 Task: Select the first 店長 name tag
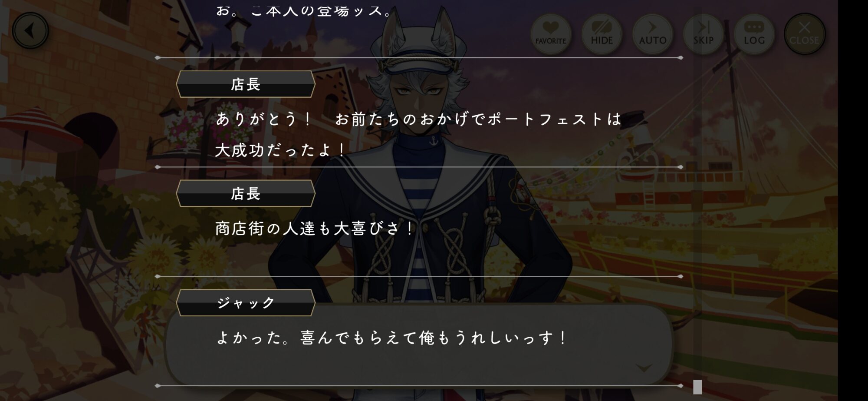pyautogui.click(x=245, y=84)
